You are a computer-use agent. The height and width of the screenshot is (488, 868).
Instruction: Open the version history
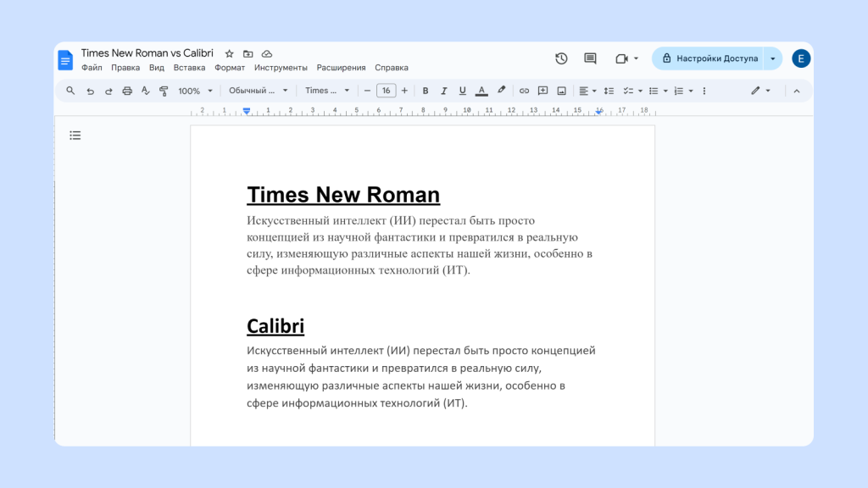560,58
